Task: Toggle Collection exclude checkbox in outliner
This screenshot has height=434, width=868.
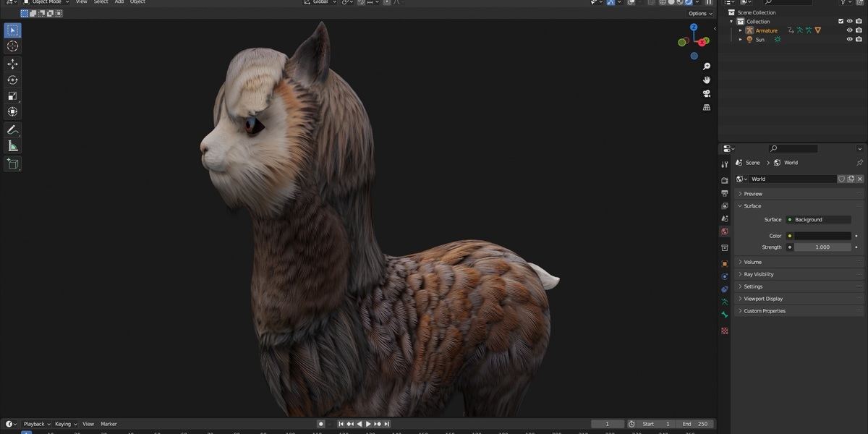Action: pyautogui.click(x=841, y=22)
